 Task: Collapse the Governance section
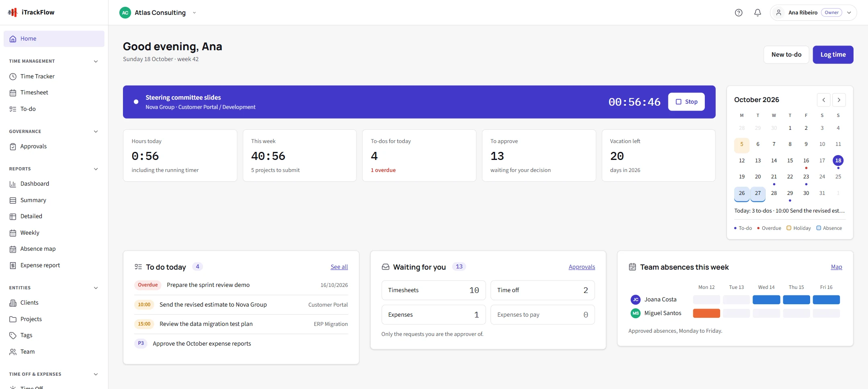[96, 131]
